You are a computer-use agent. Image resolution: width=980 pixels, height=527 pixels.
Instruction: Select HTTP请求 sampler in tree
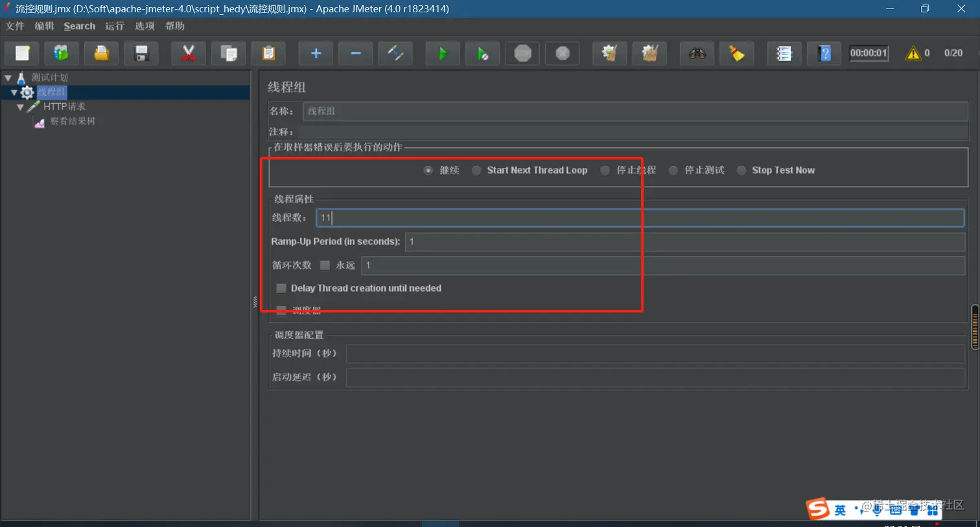(x=64, y=107)
